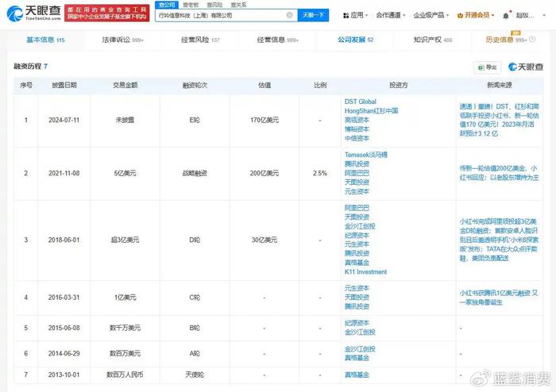This screenshot has height=392, width=556.
Task: Click the 融资轮次 column header
Action: 195,86
